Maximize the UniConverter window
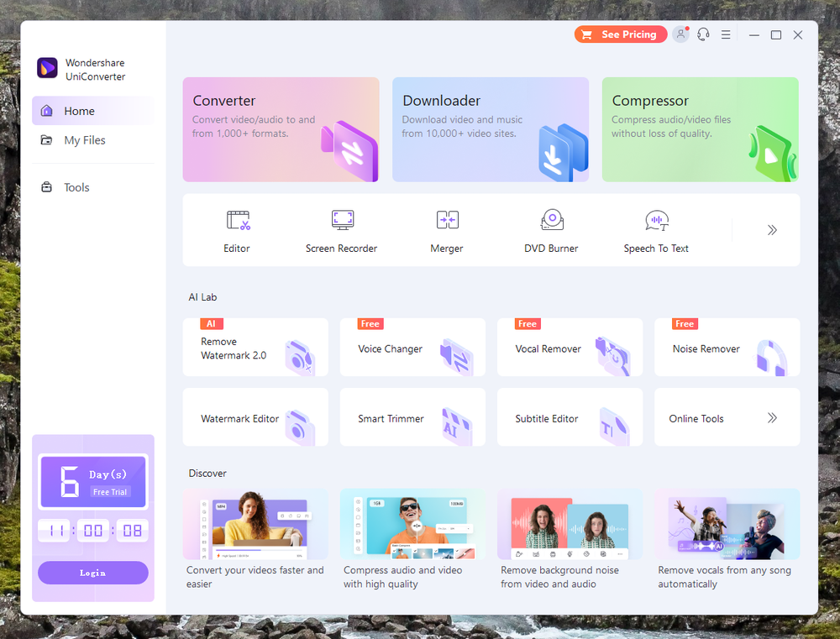Screen dimensions: 840x639 [775, 34]
